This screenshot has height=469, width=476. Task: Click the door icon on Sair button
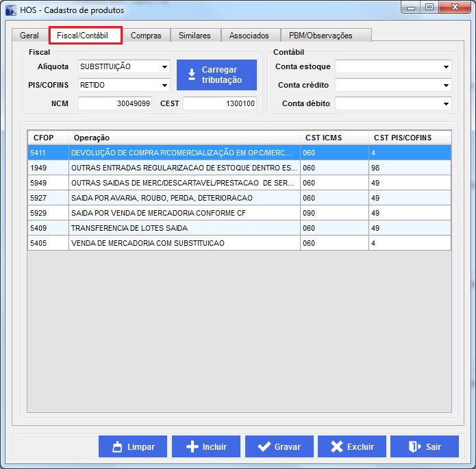tap(413, 447)
